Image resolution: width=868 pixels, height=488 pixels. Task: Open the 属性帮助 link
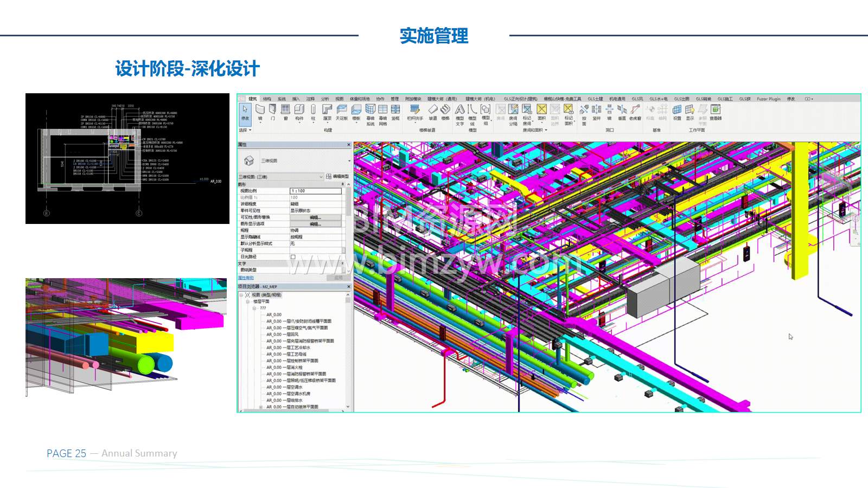(x=246, y=278)
